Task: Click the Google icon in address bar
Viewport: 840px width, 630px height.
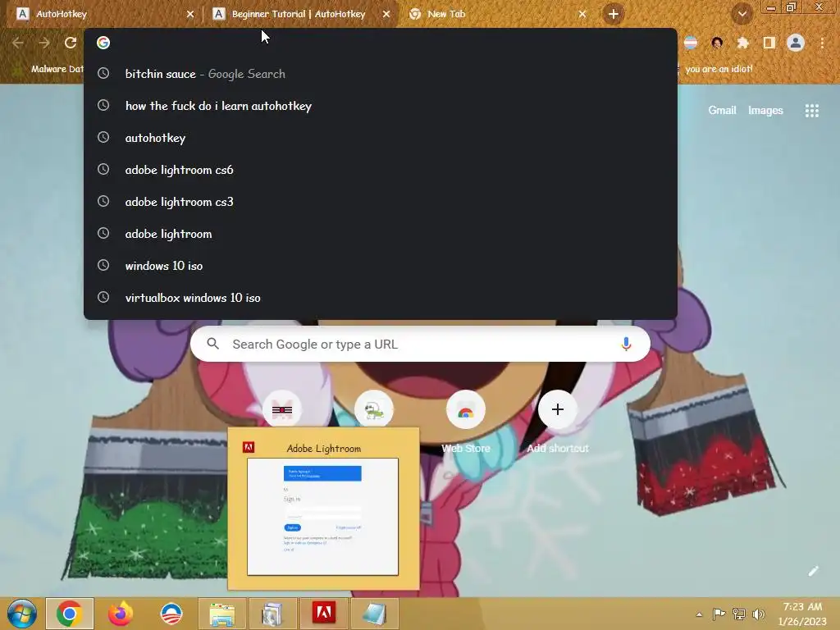Action: click(103, 43)
